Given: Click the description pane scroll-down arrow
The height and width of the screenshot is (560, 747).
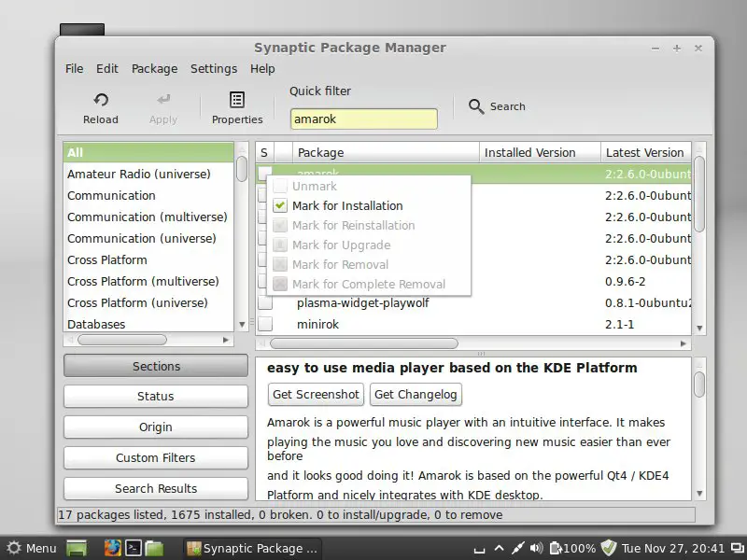Looking at the screenshot, I should 699,494.
